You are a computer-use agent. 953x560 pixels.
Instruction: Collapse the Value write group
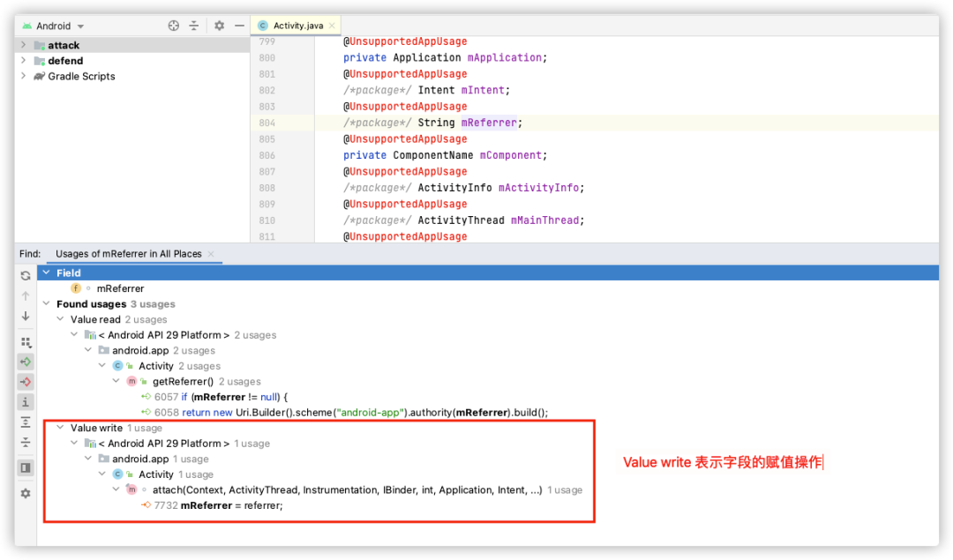[x=60, y=428]
